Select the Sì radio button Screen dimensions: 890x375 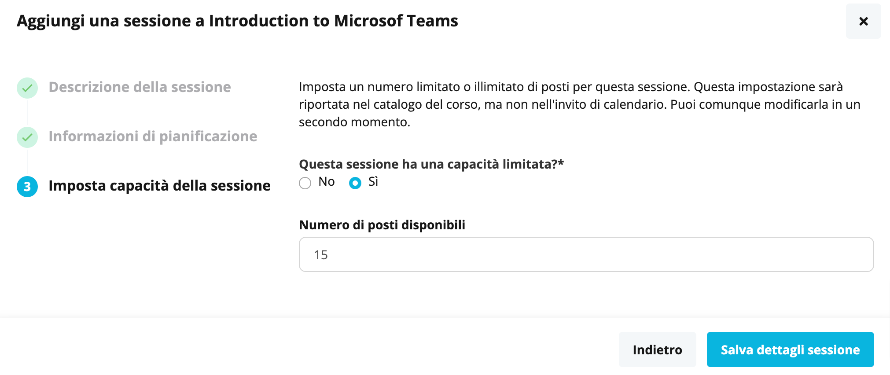tap(355, 183)
